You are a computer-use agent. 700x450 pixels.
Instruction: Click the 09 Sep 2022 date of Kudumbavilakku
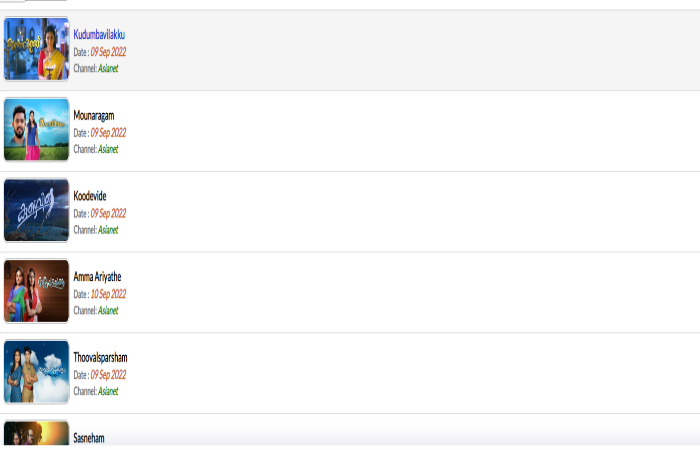click(x=108, y=52)
